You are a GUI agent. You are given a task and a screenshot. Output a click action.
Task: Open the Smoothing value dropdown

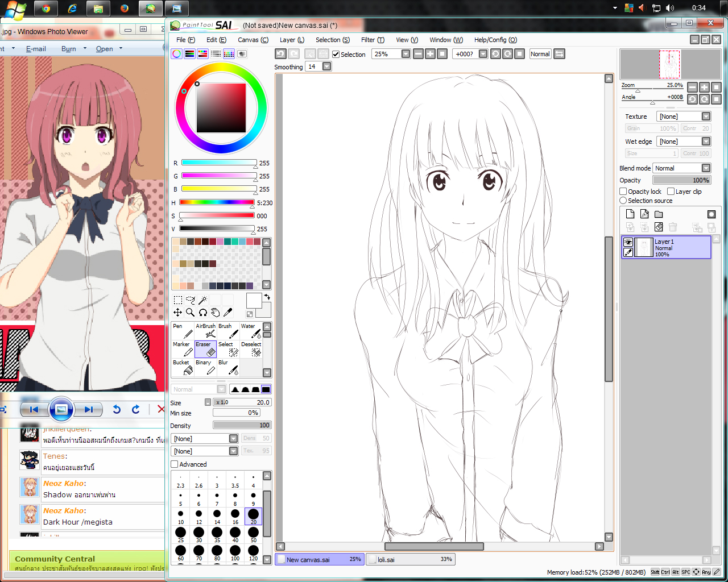[326, 66]
